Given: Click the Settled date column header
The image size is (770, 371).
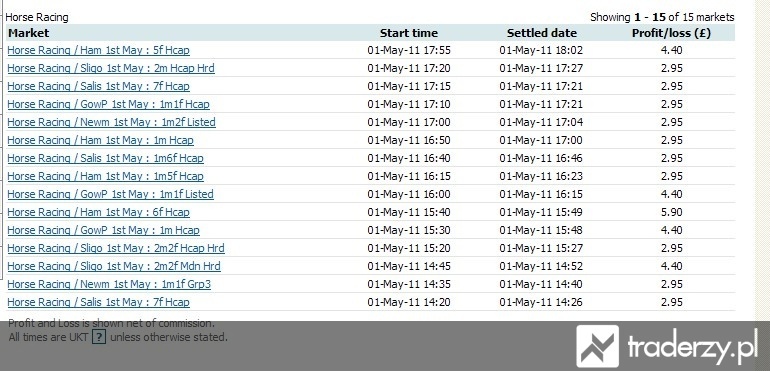Looking at the screenshot, I should tap(542, 33).
